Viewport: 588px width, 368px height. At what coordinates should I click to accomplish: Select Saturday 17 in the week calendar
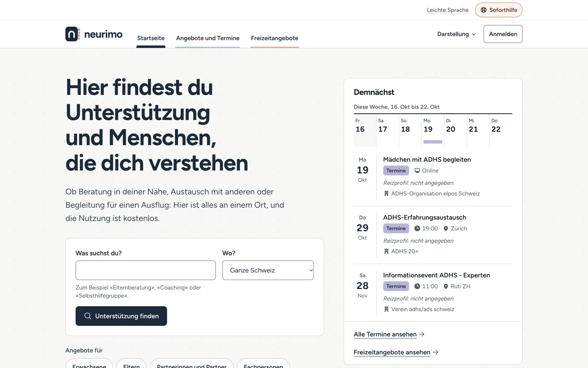(x=387, y=131)
